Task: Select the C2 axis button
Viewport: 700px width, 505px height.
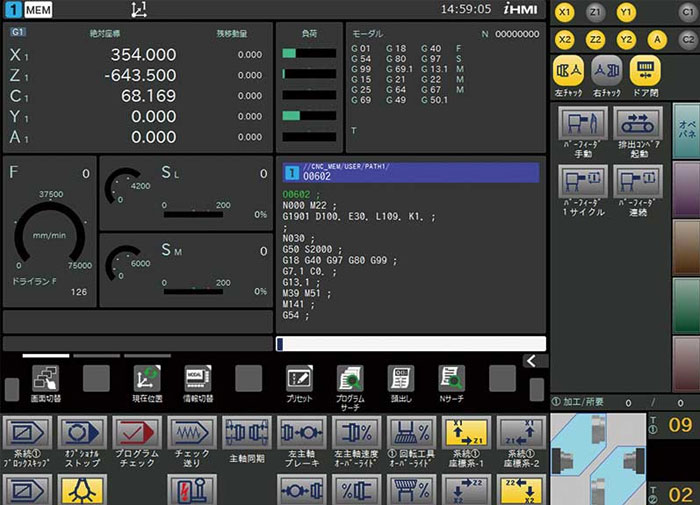Action: 688,39
